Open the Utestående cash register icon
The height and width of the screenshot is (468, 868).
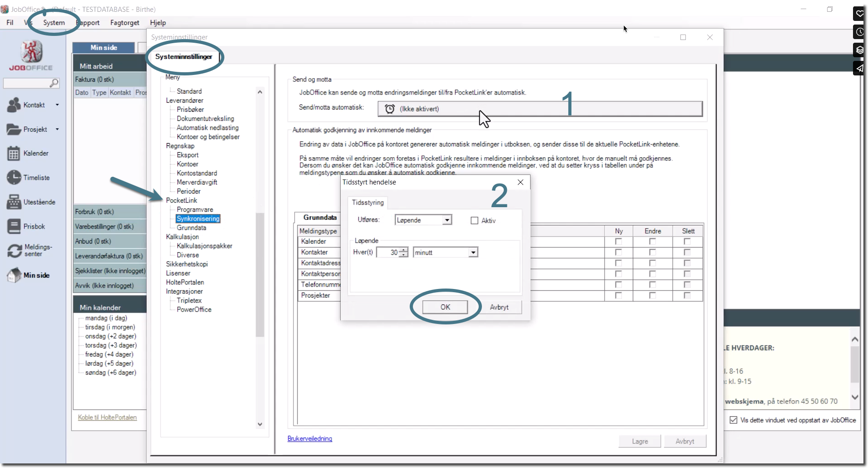pos(14,202)
